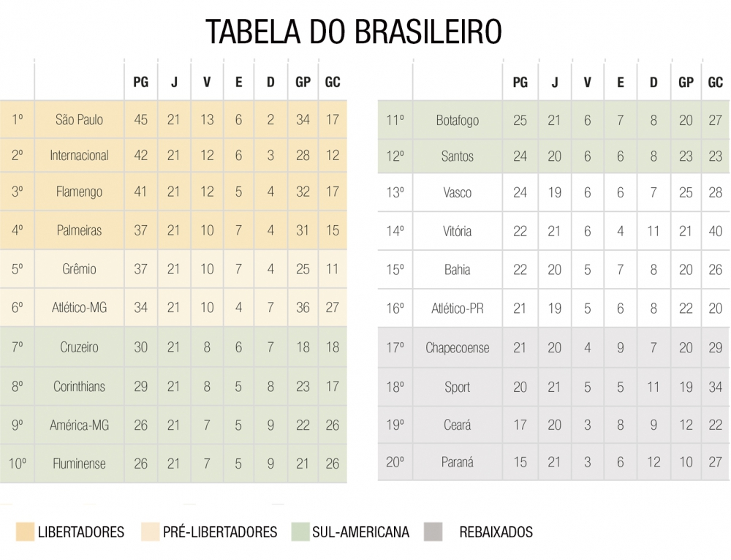
Task: Open the Internacional team entry
Action: [79, 155]
